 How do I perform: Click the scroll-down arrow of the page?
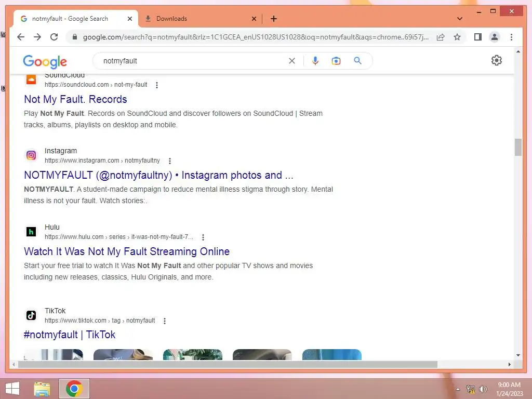(518, 355)
